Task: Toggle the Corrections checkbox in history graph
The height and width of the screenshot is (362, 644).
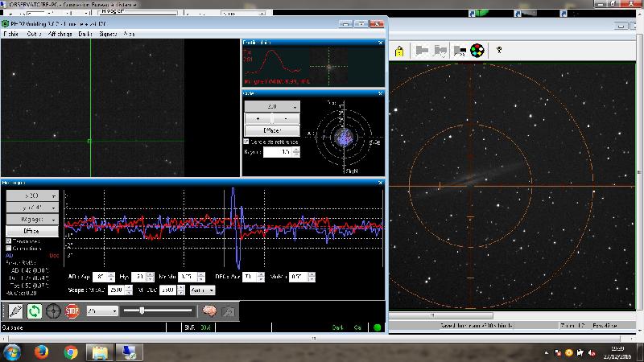Action: point(9,248)
